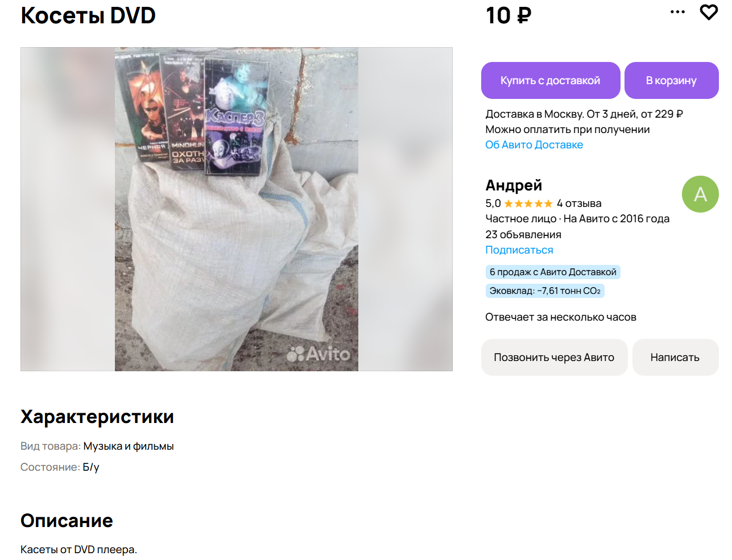Open the Об Авито Доставке link
This screenshot has height=560, width=732.
pos(534,144)
